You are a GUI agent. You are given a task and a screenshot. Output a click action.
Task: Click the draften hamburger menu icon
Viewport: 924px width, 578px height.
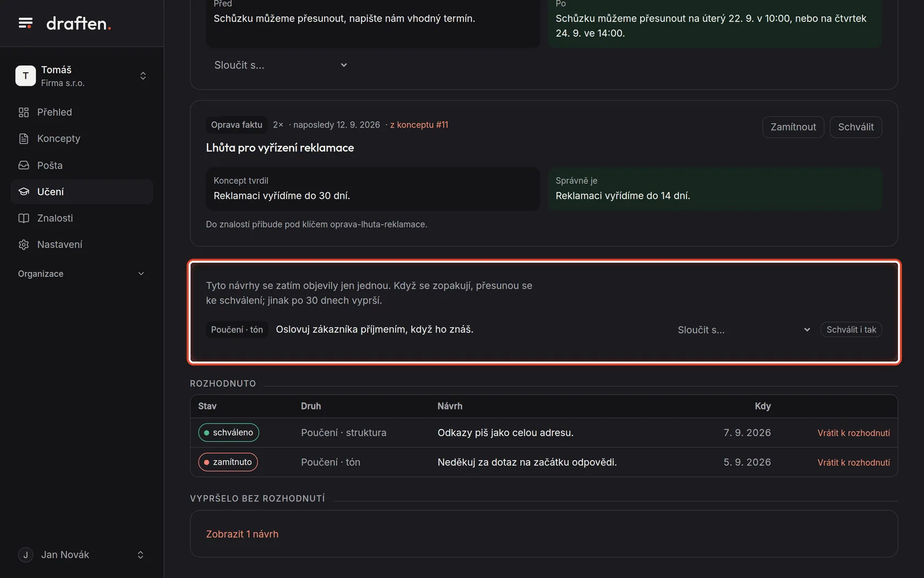tap(25, 23)
